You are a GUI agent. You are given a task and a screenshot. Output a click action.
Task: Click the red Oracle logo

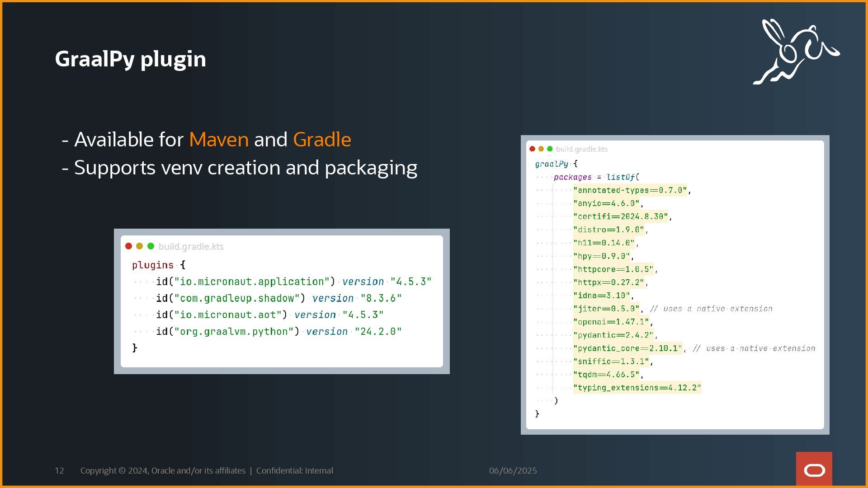[814, 469]
